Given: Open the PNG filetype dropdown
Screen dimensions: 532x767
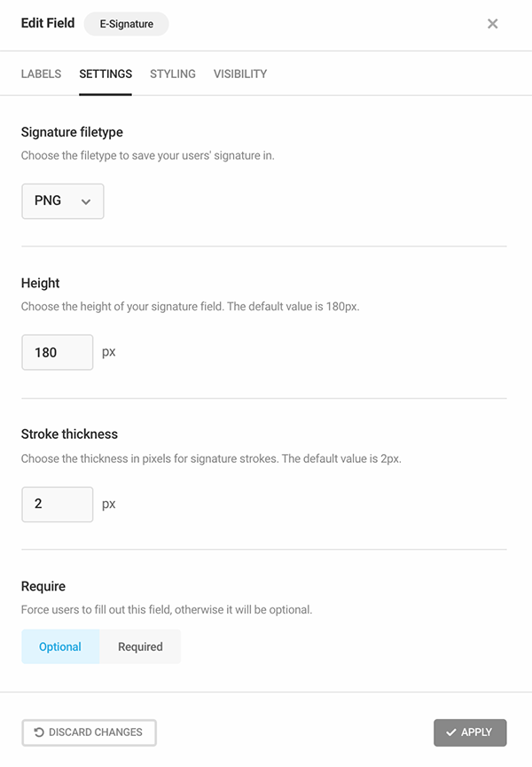Looking at the screenshot, I should point(62,201).
